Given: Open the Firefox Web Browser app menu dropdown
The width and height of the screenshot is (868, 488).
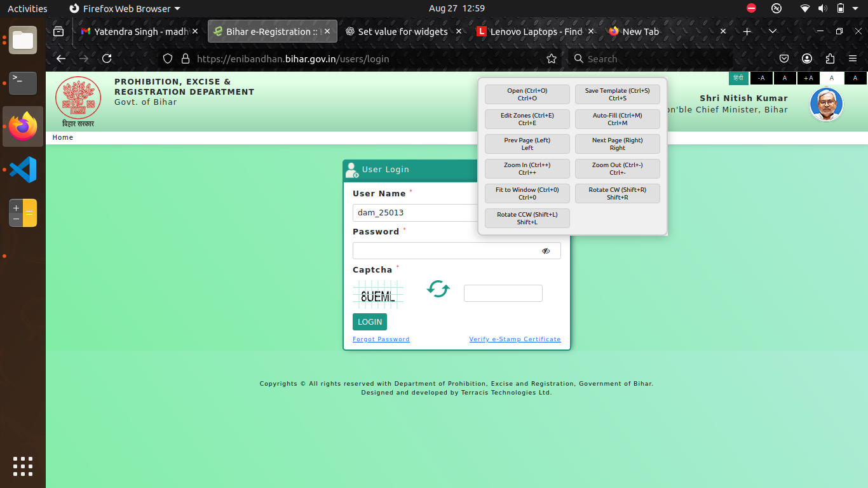Looking at the screenshot, I should point(125,8).
